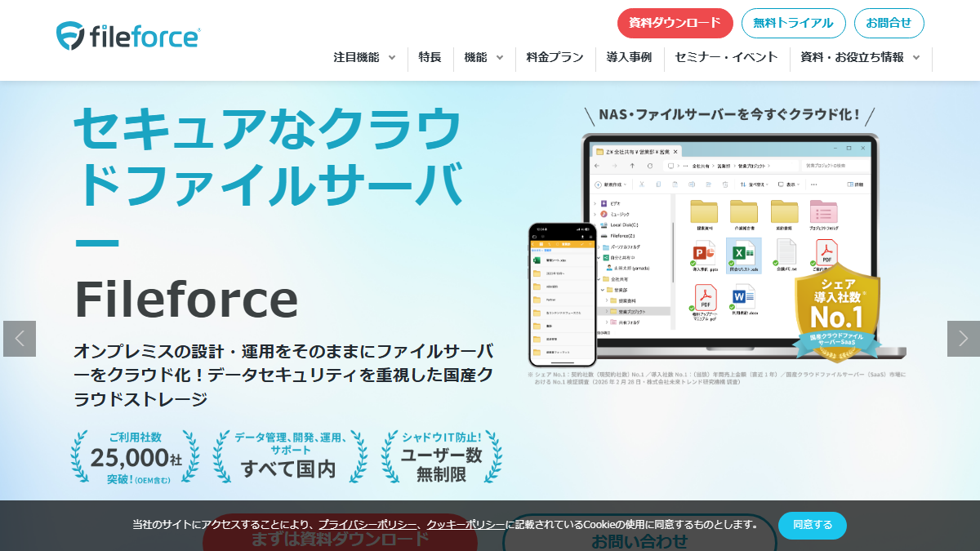Viewport: 980px width, 551px height.
Task: Expand the 注目機能 menu
Action: [364, 57]
